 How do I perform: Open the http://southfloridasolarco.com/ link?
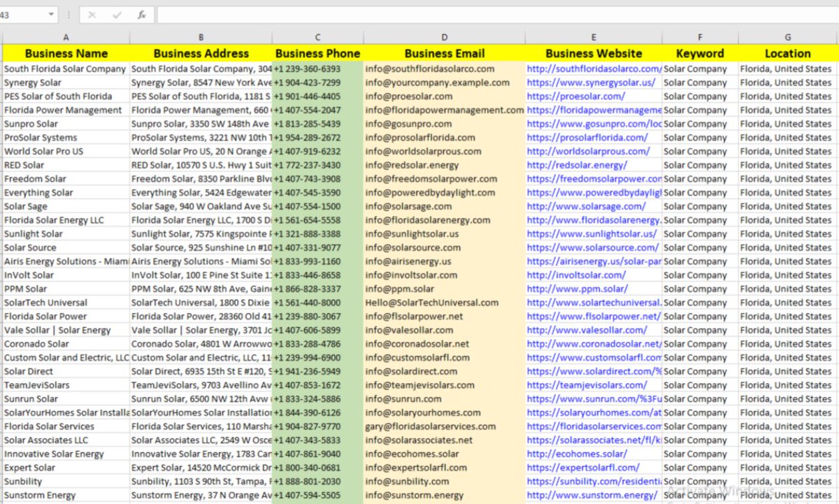tap(594, 69)
